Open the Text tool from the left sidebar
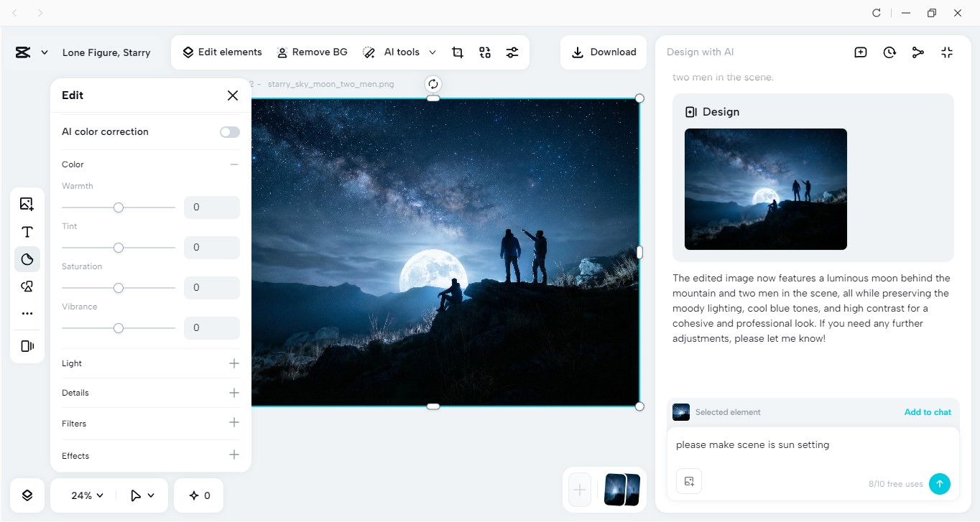 (x=27, y=231)
